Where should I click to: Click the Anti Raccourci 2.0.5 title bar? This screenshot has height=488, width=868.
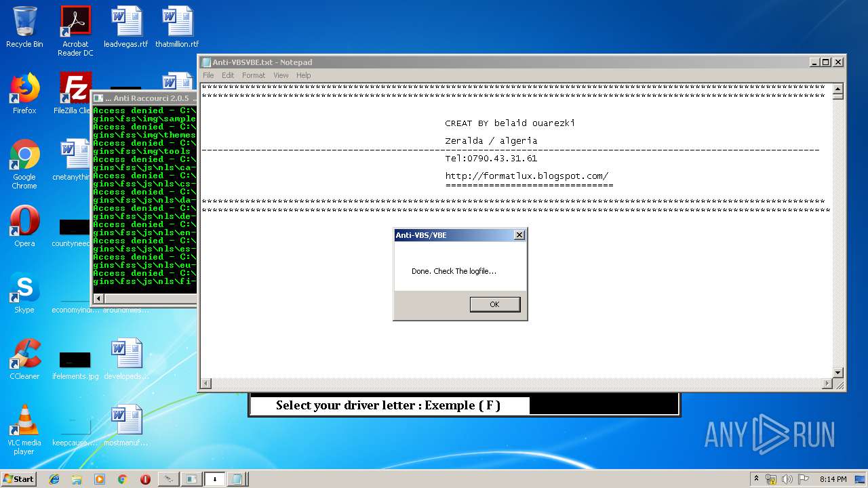pyautogui.click(x=146, y=98)
